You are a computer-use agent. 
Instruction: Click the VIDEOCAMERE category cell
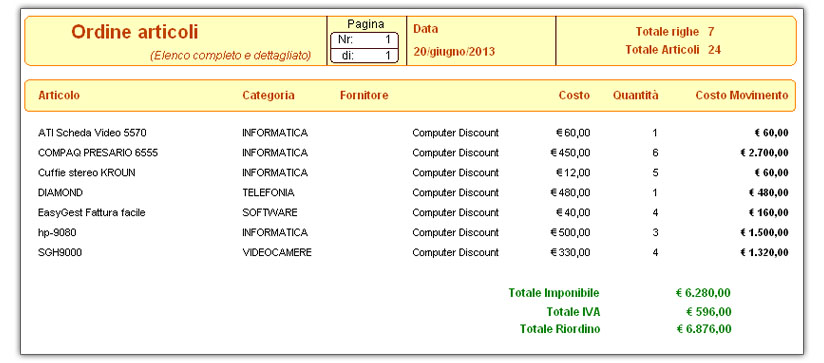(277, 253)
